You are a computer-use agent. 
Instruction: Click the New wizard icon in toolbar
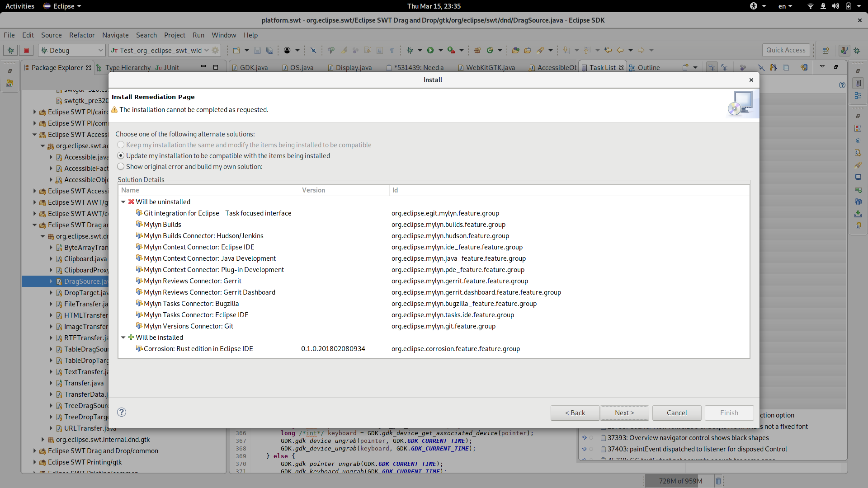[236, 50]
